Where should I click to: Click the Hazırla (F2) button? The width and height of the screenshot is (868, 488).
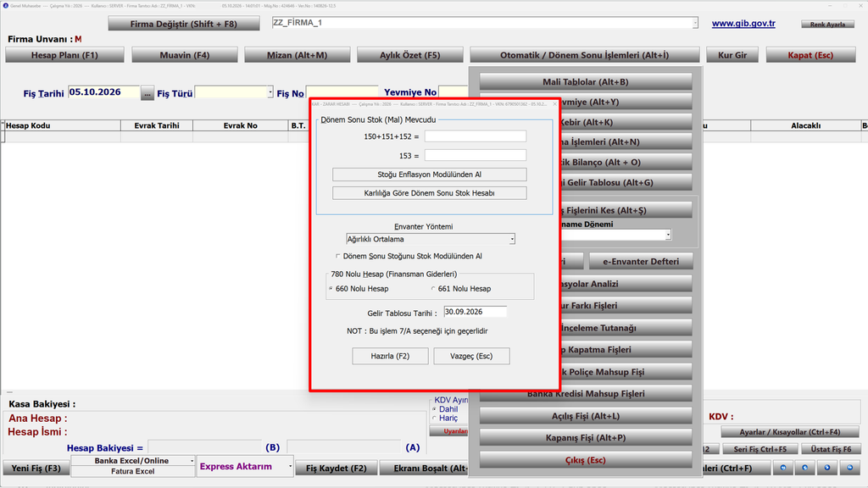390,356
